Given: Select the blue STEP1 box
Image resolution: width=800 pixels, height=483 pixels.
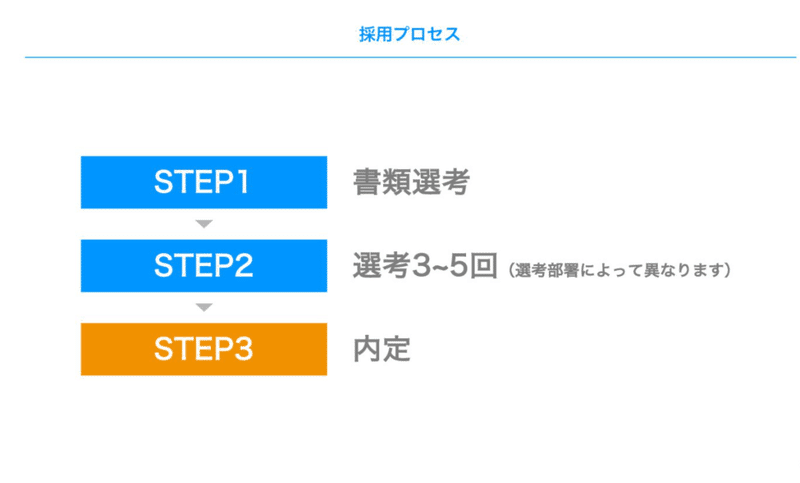Looking at the screenshot, I should [204, 182].
